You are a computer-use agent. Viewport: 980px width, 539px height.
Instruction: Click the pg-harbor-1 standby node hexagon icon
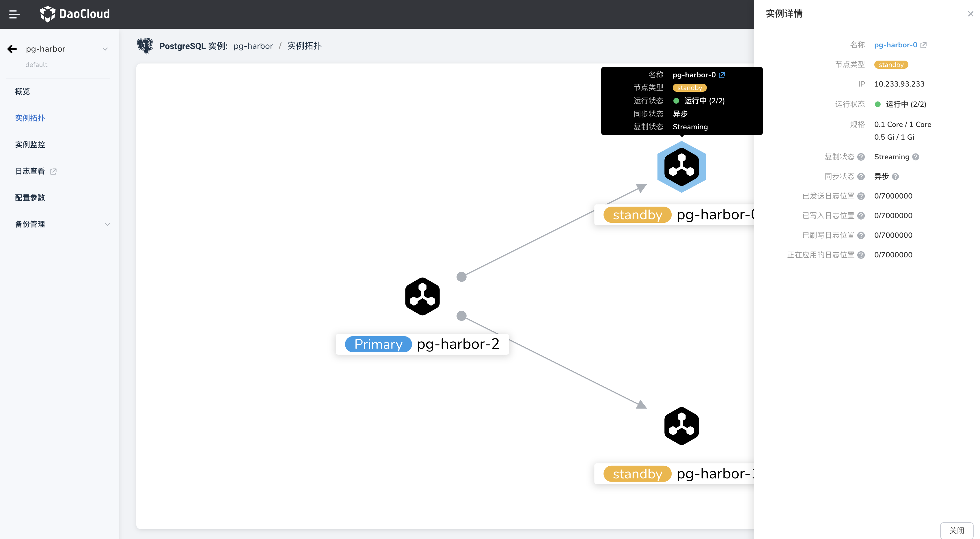coord(681,426)
